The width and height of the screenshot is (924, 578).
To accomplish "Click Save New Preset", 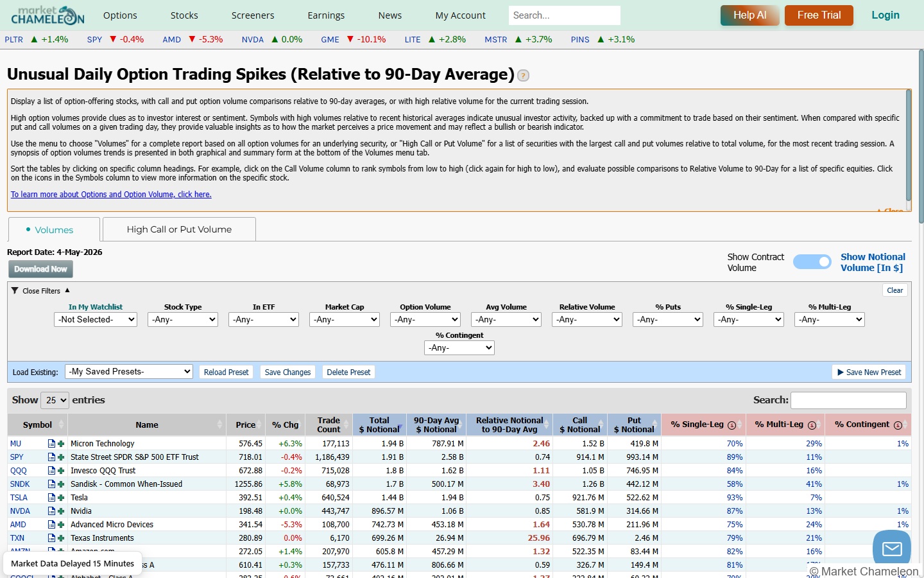I will [x=869, y=372].
